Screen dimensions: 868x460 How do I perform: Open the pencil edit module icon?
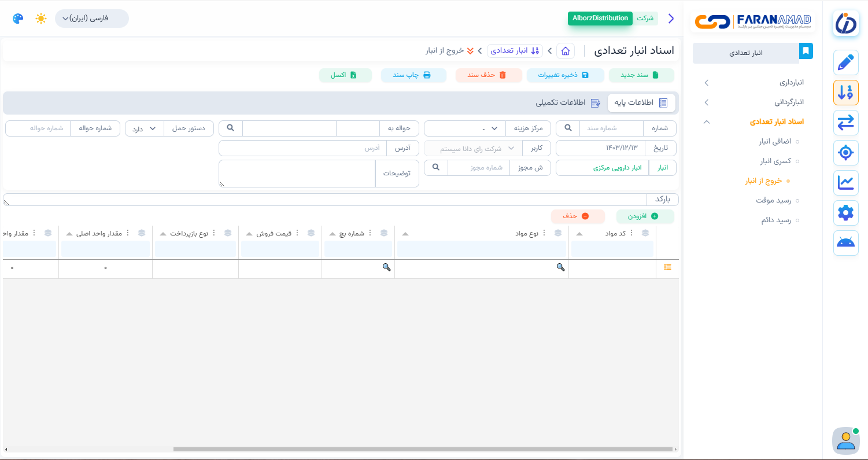pyautogui.click(x=845, y=62)
